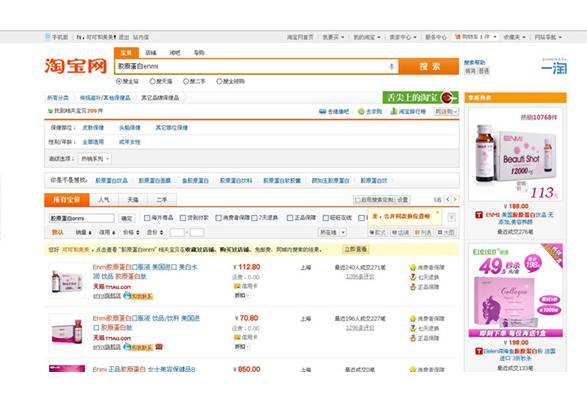Click the eTao logo at top right
This screenshot has width=587, height=408.
[554, 67]
